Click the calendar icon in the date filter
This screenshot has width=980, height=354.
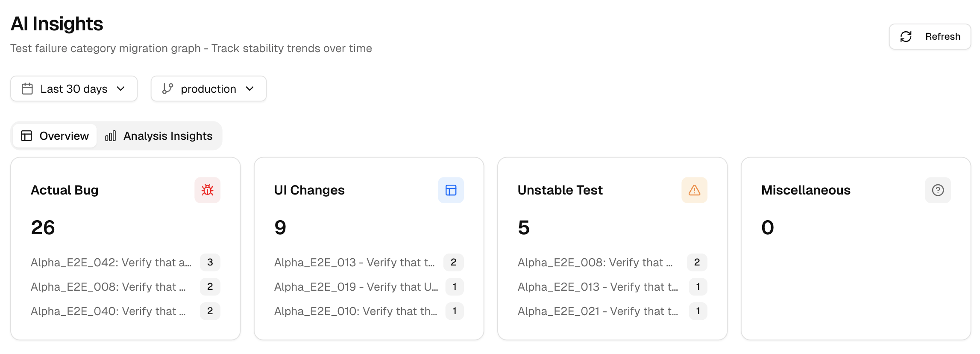[27, 88]
